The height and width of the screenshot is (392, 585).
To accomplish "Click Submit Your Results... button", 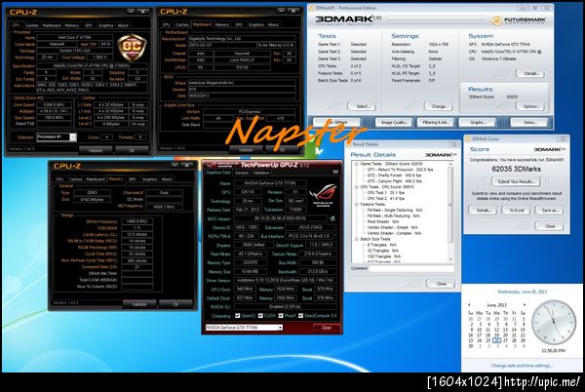I will [517, 181].
